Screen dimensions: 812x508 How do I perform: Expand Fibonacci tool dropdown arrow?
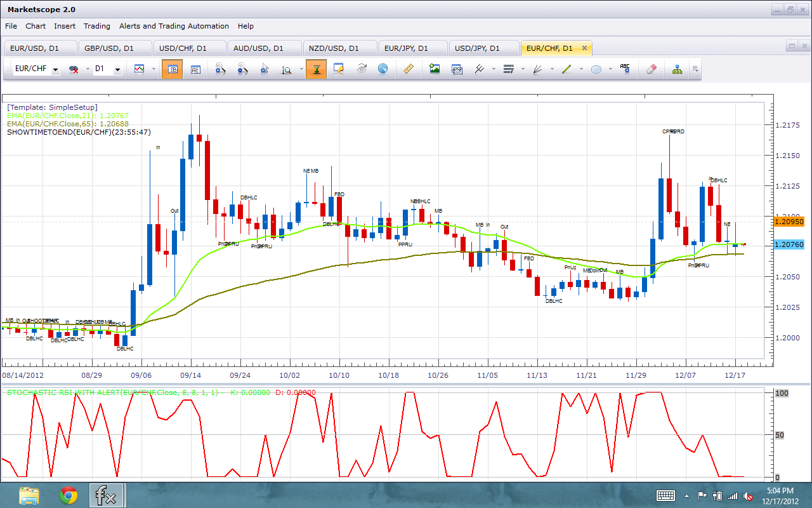coord(523,69)
